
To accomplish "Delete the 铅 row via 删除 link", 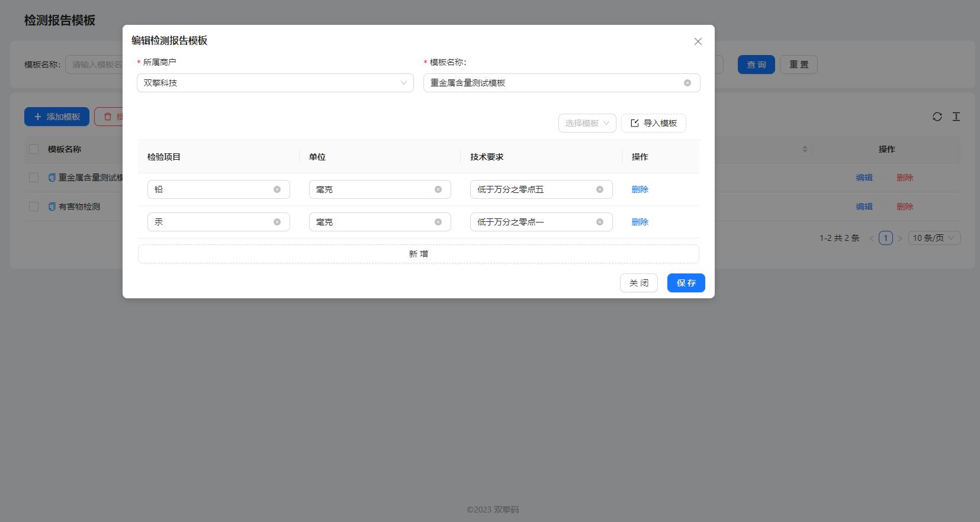I will click(x=640, y=189).
